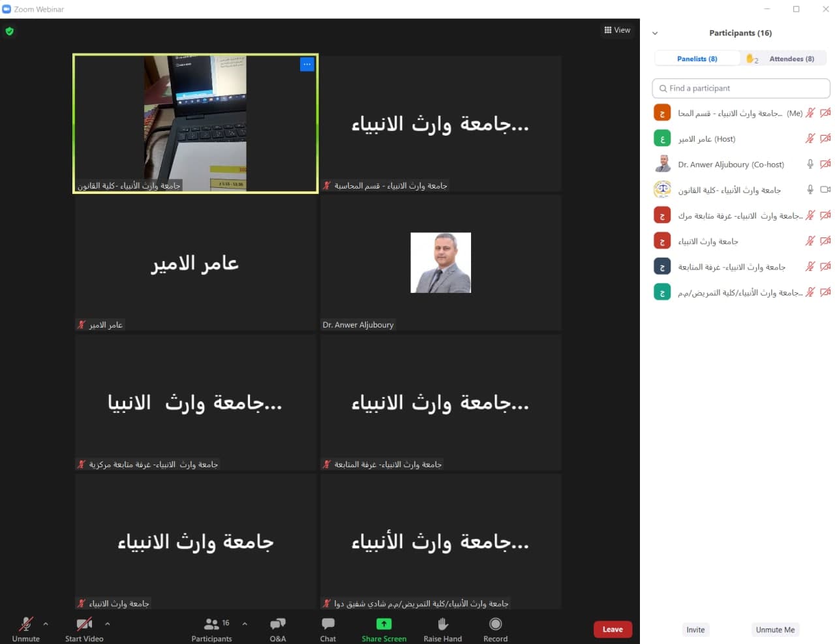Click the green Share Screen icon

pyautogui.click(x=384, y=624)
